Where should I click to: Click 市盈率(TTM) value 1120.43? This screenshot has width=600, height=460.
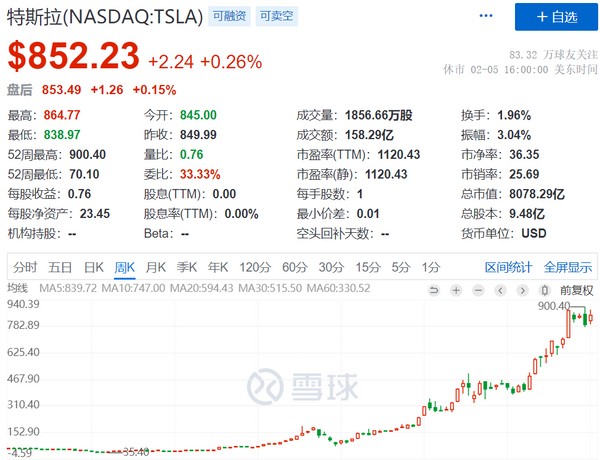[x=399, y=155]
